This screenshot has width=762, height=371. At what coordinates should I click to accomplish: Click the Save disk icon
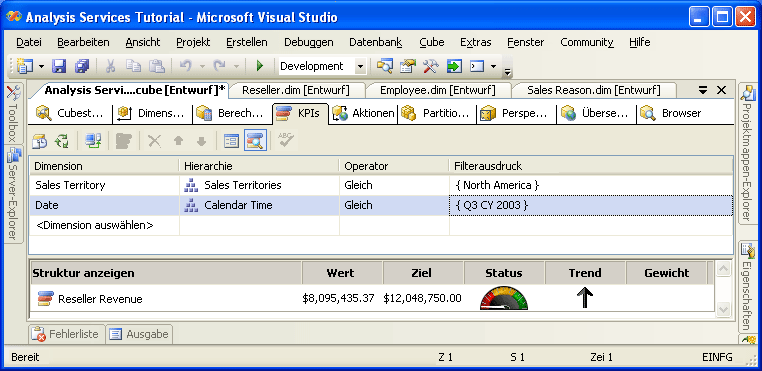click(59, 66)
